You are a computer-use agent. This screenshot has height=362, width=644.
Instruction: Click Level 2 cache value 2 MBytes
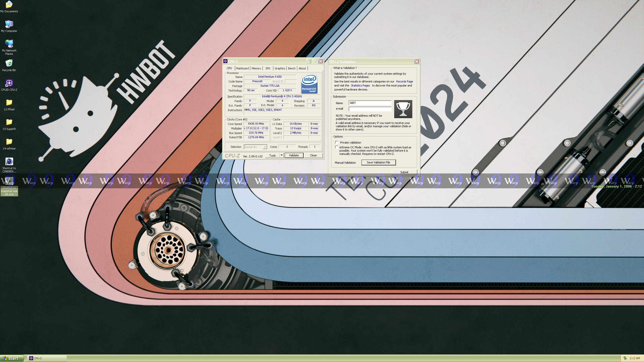[x=296, y=133]
